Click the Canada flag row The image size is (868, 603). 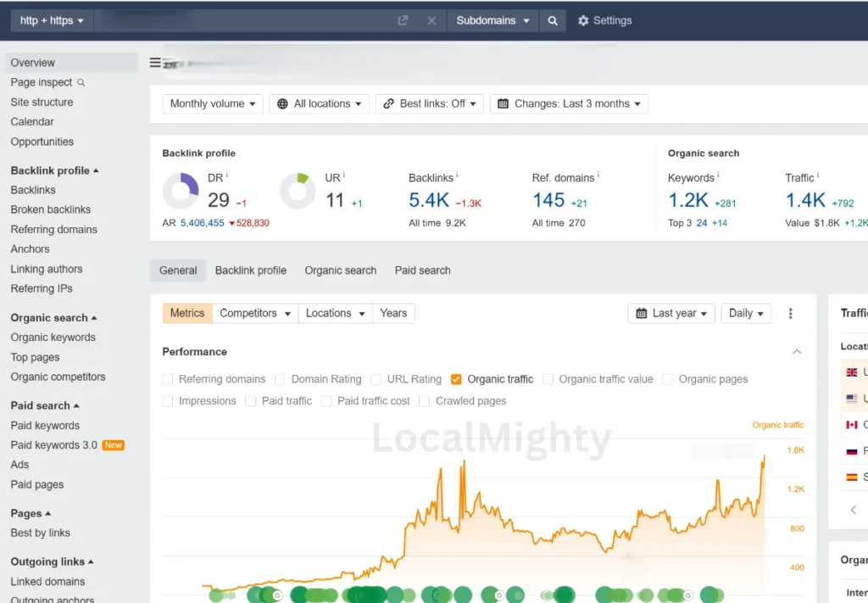coord(854,425)
